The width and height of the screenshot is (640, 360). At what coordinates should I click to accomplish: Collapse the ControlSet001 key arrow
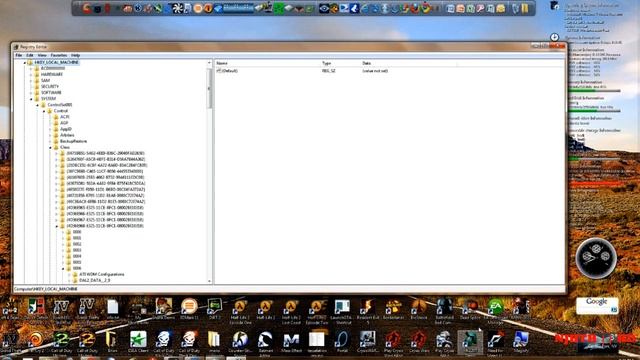point(38,105)
